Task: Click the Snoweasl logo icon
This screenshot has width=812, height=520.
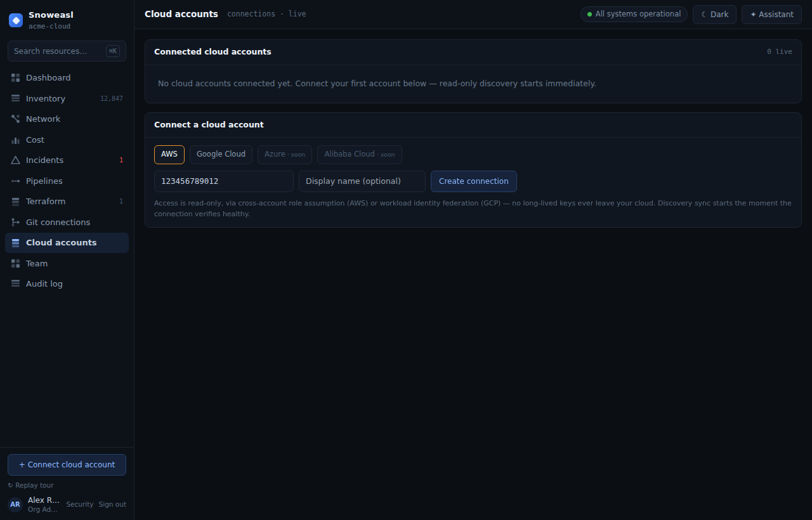Action: pyautogui.click(x=16, y=20)
